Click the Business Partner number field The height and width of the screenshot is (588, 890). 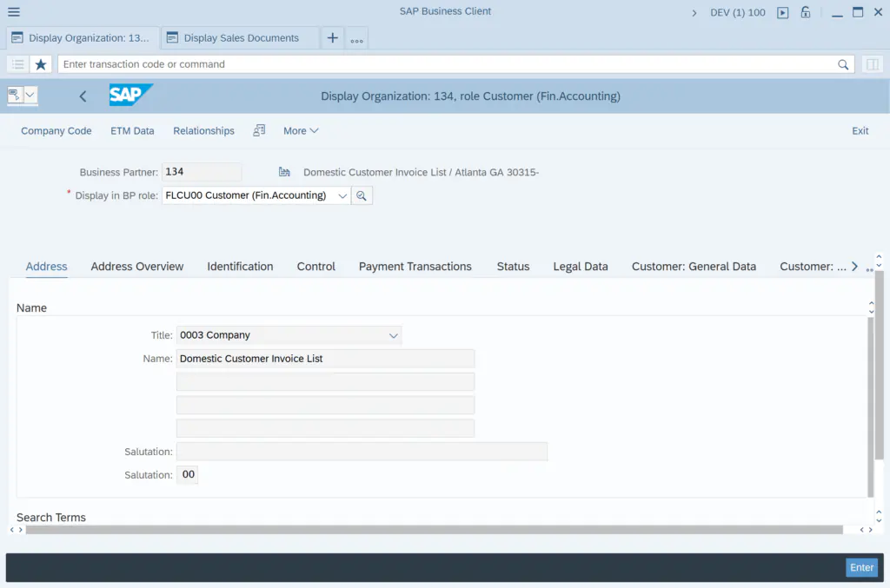(x=202, y=172)
